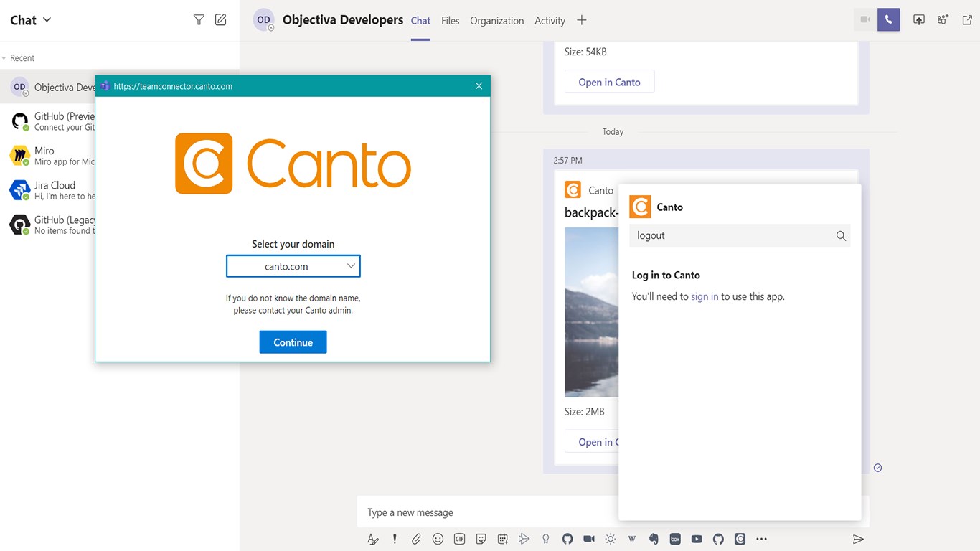Send the message with arrow icon
The image size is (980, 551).
point(858,539)
